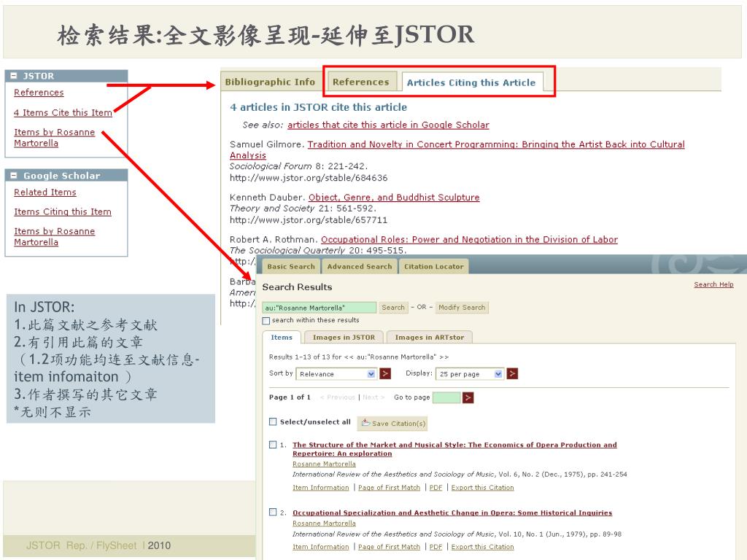This screenshot has height=560, width=747.
Task: Open articles citing this in Google Scholar link
Action: click(x=388, y=125)
